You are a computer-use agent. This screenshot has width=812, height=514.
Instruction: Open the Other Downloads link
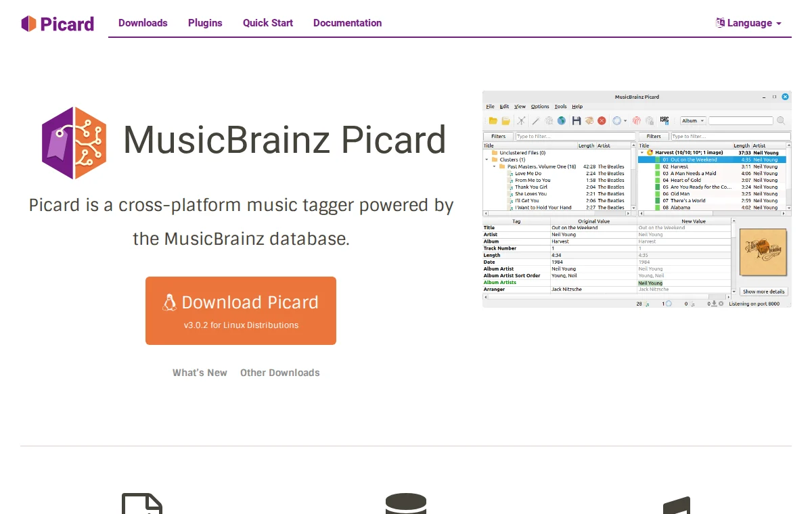tap(280, 373)
